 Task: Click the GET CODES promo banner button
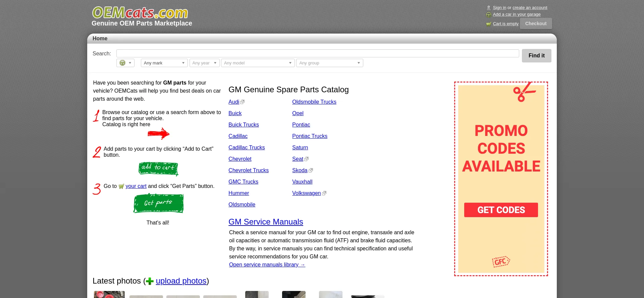coord(501,210)
